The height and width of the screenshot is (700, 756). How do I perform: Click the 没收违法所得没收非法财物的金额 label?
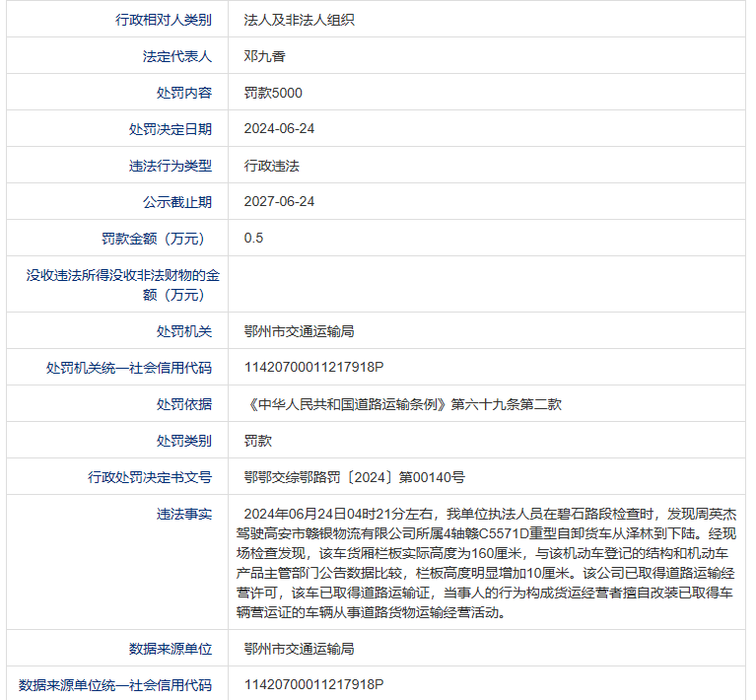[x=123, y=285]
